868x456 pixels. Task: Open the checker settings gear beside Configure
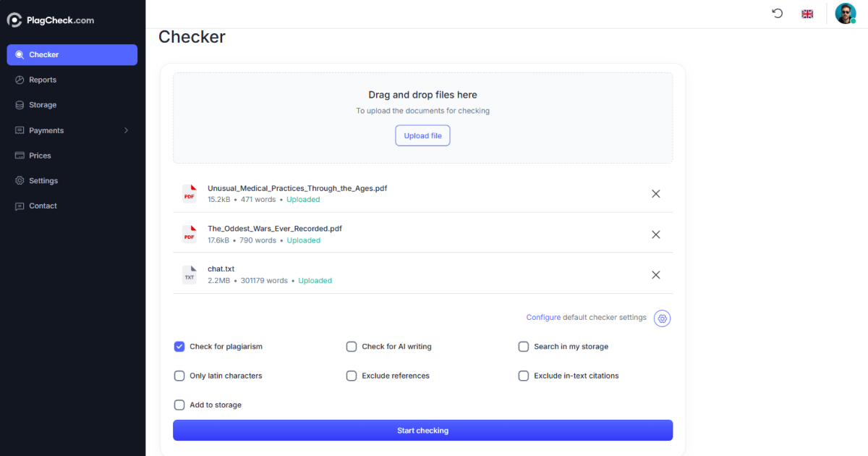662,318
